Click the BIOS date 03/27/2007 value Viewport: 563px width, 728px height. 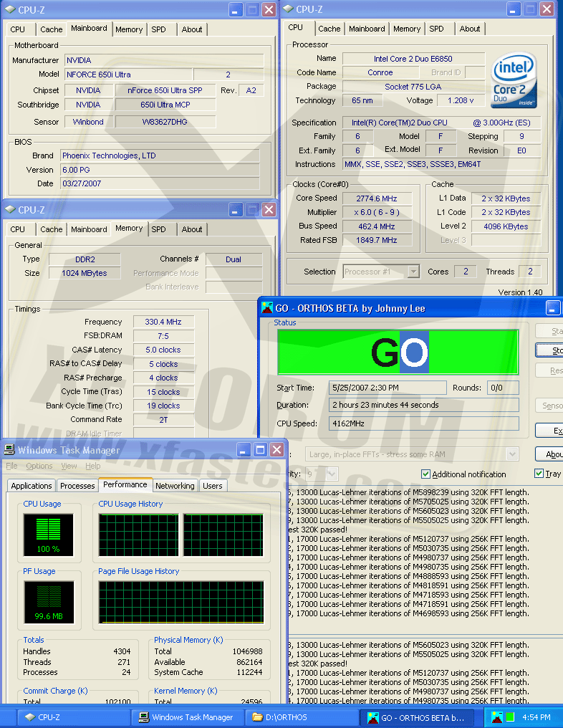click(x=160, y=183)
